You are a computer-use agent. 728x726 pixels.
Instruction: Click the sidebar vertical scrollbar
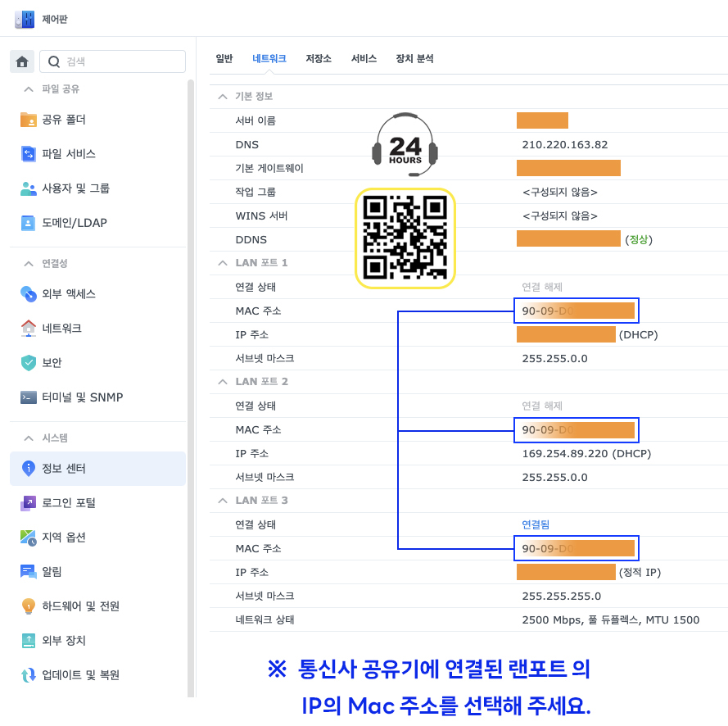(x=190, y=388)
